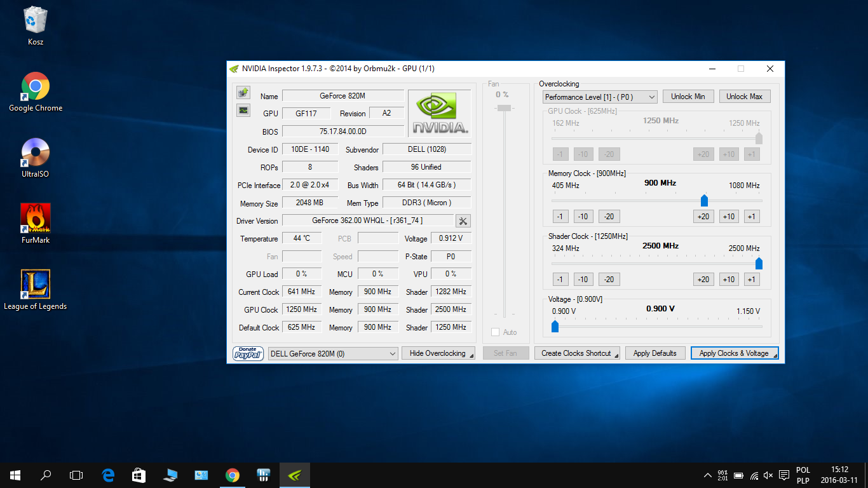Decrease Shader Clock by 20 MHz
Image resolution: width=868 pixels, height=488 pixels.
[609, 280]
